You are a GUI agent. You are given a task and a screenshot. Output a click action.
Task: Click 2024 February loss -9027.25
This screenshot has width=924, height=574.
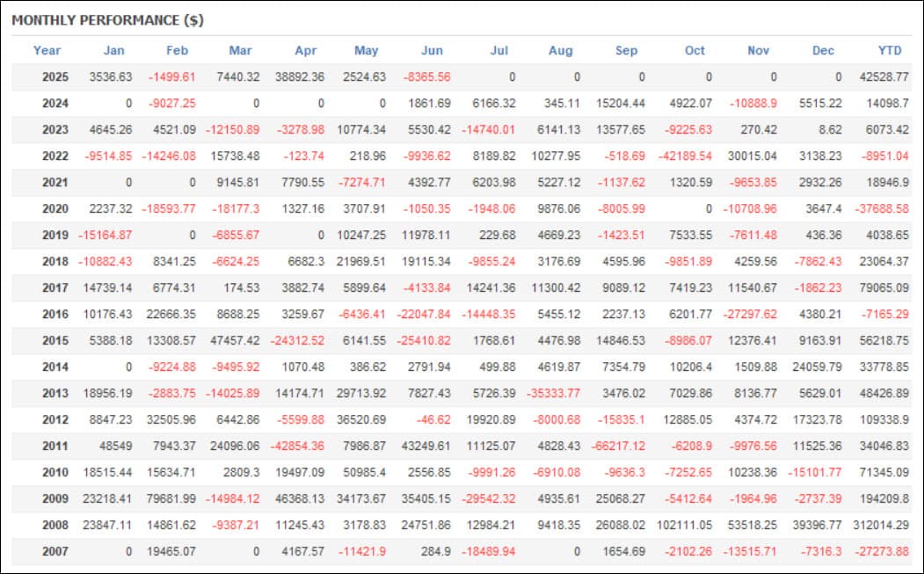(172, 104)
